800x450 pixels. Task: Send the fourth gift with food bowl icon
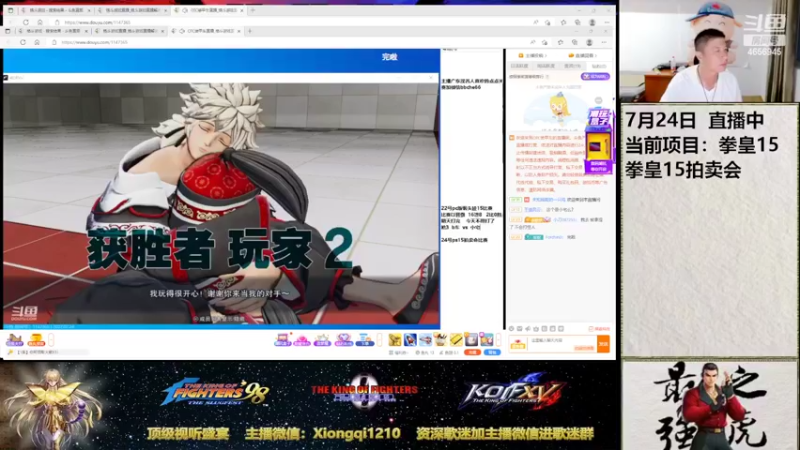coord(441,339)
